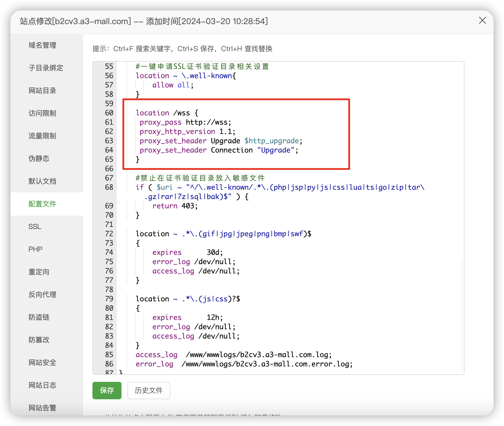This screenshot has height=426, width=504.
Task: Open 流量限制 settings
Action: pos(42,136)
